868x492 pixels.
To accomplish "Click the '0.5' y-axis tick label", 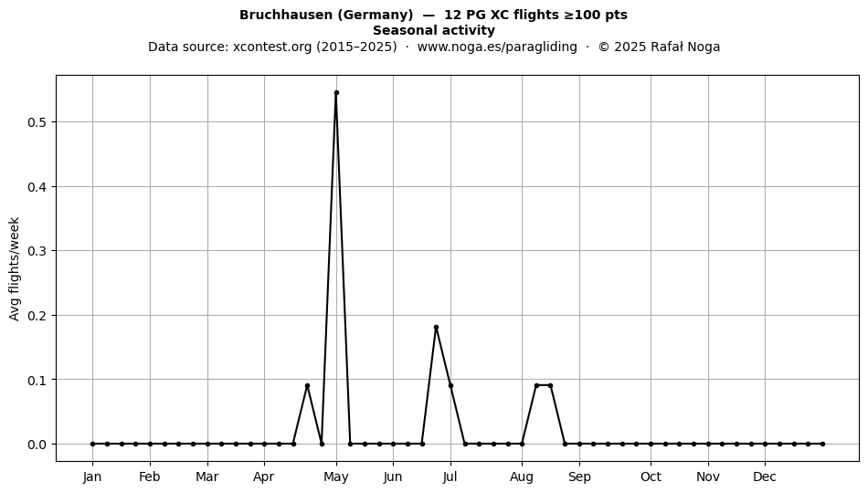I will pyautogui.click(x=37, y=122).
